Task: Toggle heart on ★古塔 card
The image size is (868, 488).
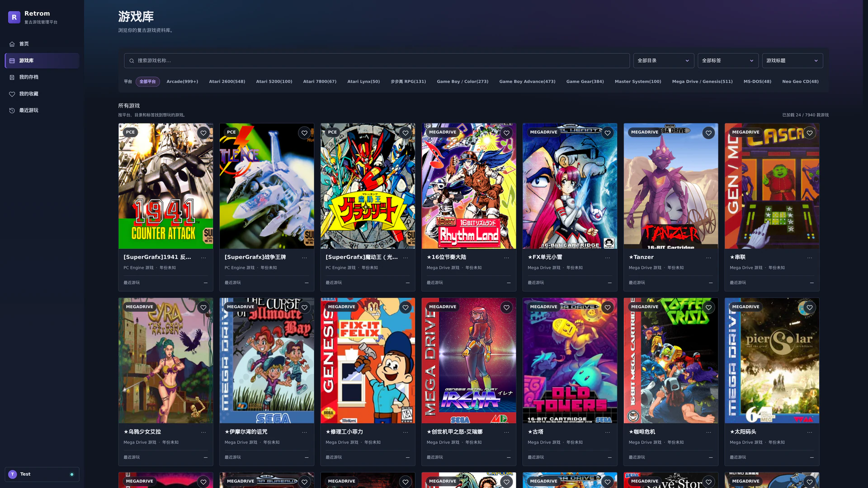Action: (x=608, y=308)
